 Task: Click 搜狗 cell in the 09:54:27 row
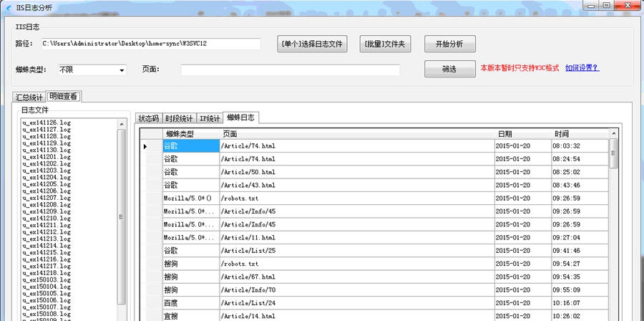pyautogui.click(x=191, y=264)
